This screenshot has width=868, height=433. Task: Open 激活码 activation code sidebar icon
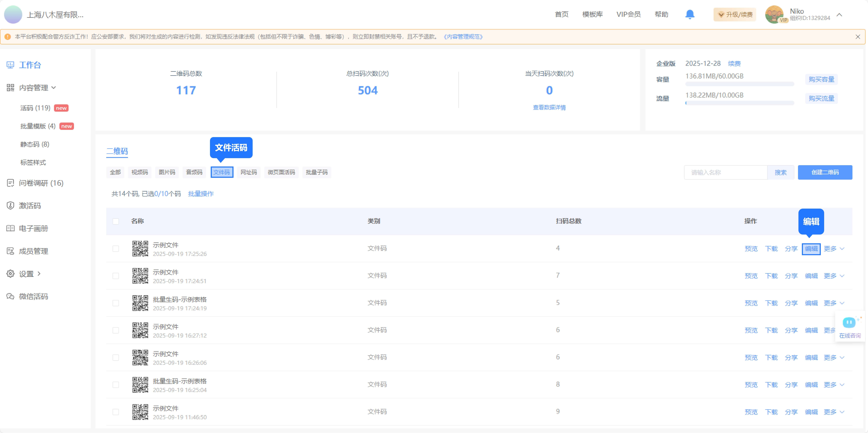[x=10, y=206]
